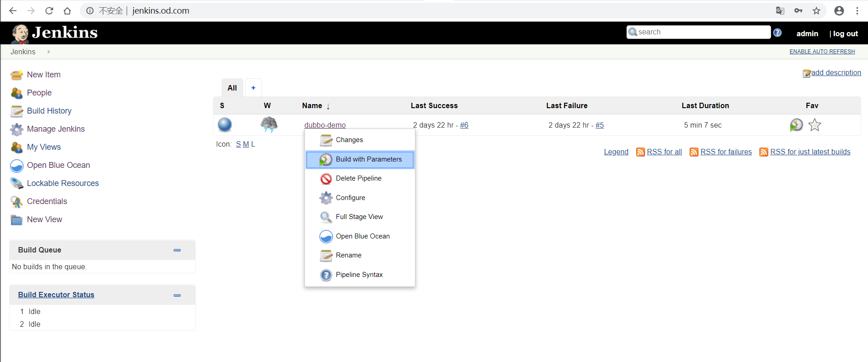Click the Lockable Resources icon
The image size is (868, 362).
[17, 183]
